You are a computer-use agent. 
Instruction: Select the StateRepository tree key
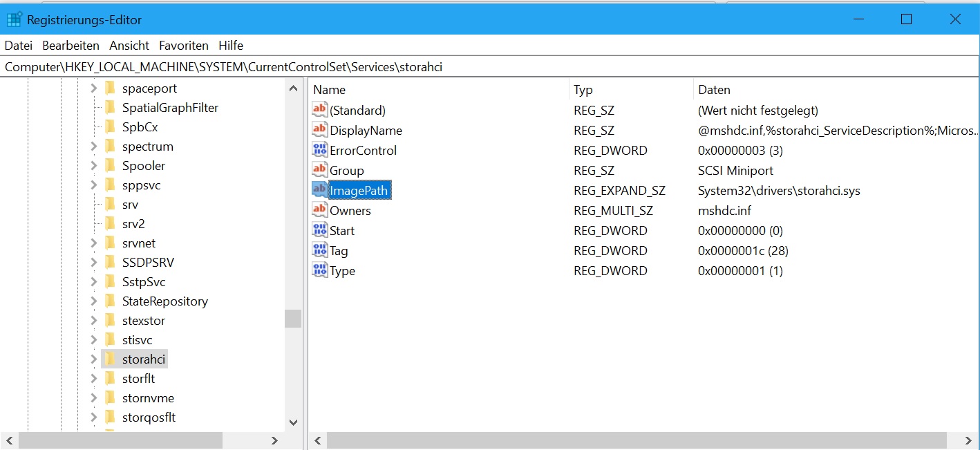[x=164, y=301]
